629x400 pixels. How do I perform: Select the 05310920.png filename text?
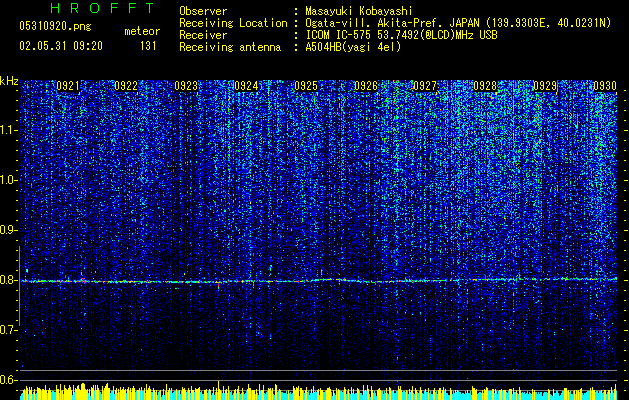pyautogui.click(x=55, y=26)
